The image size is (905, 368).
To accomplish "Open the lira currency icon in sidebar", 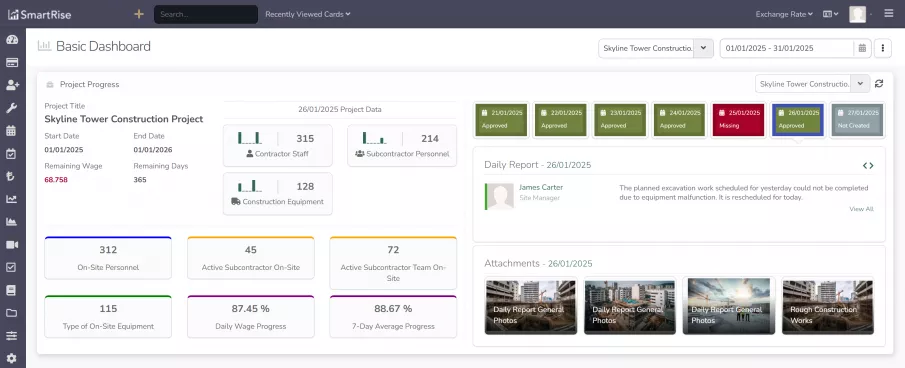I will pos(10,177).
